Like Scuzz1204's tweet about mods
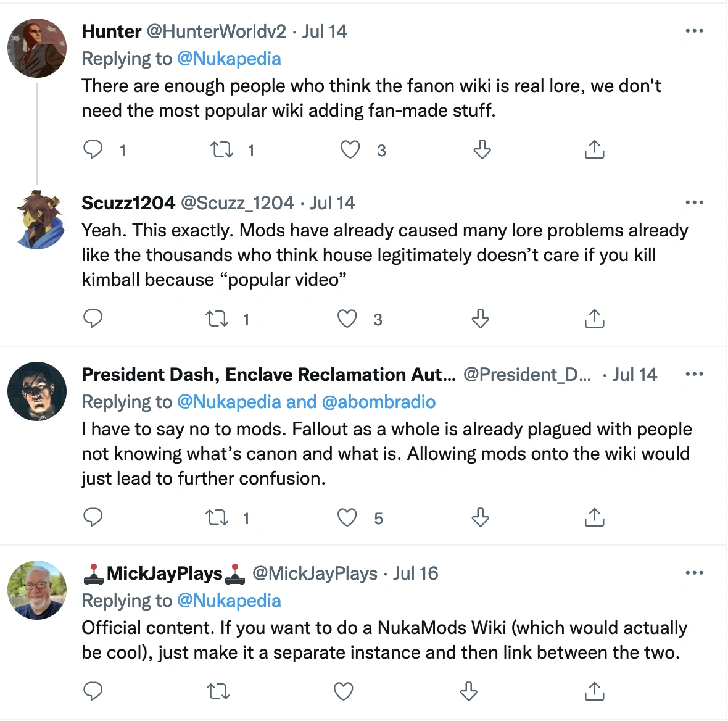The width and height of the screenshot is (728, 721). coord(347,319)
